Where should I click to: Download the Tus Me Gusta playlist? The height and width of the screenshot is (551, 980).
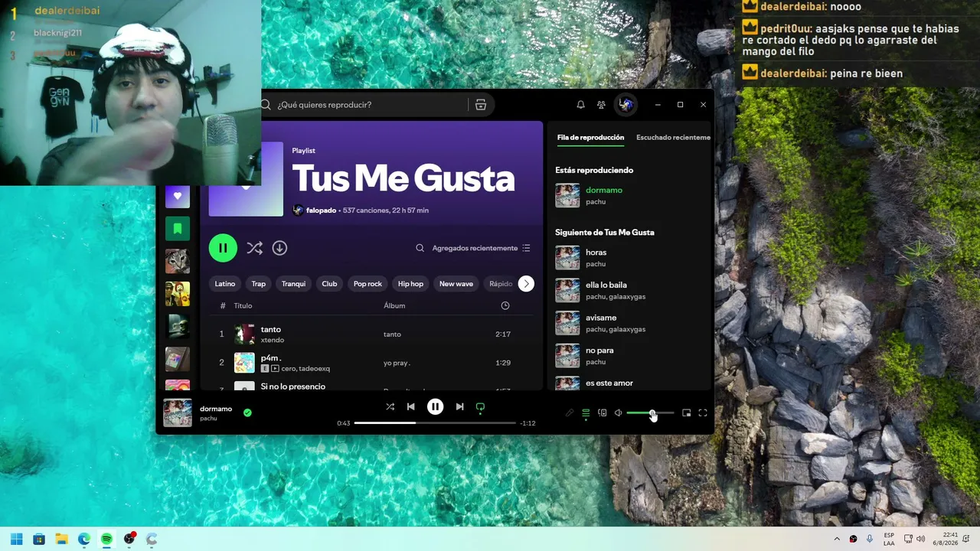[279, 248]
